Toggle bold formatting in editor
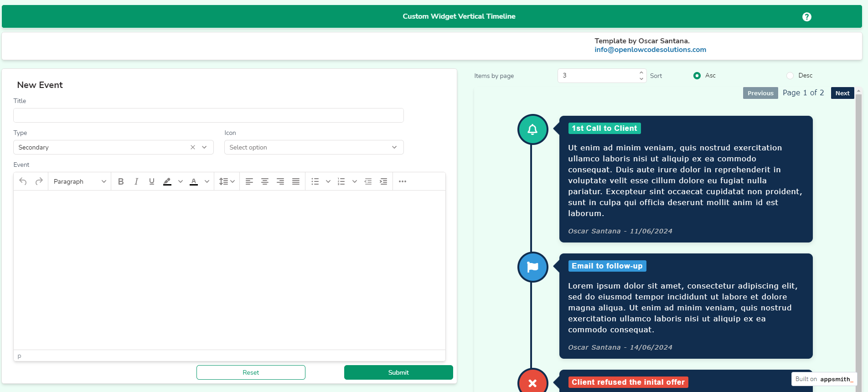 (x=121, y=181)
